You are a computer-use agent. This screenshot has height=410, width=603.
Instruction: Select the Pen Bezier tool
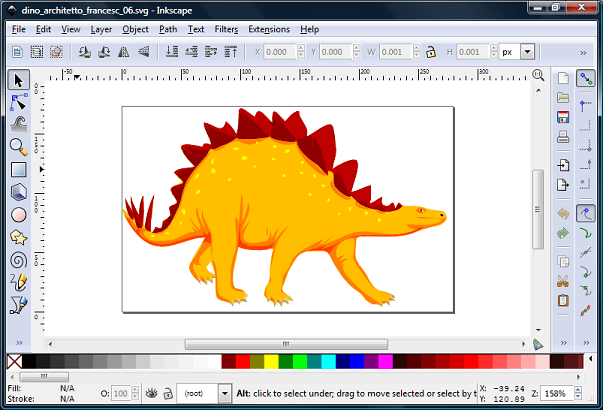[18, 305]
